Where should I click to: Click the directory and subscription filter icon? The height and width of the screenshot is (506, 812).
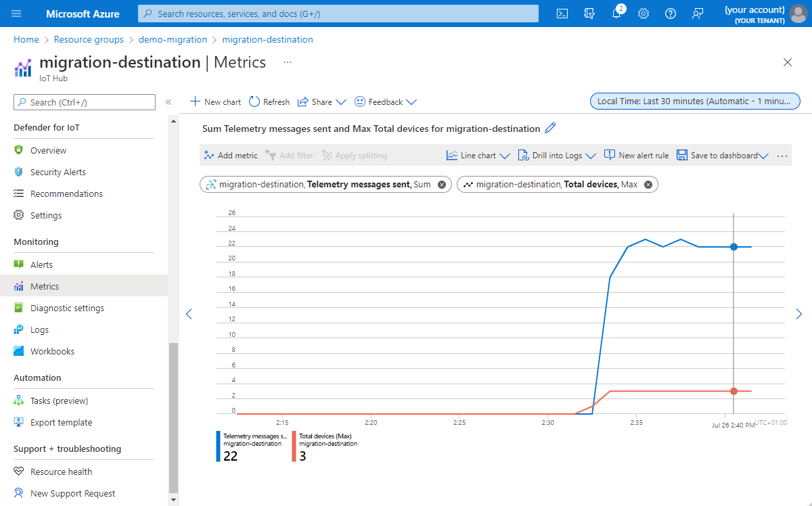(589, 14)
